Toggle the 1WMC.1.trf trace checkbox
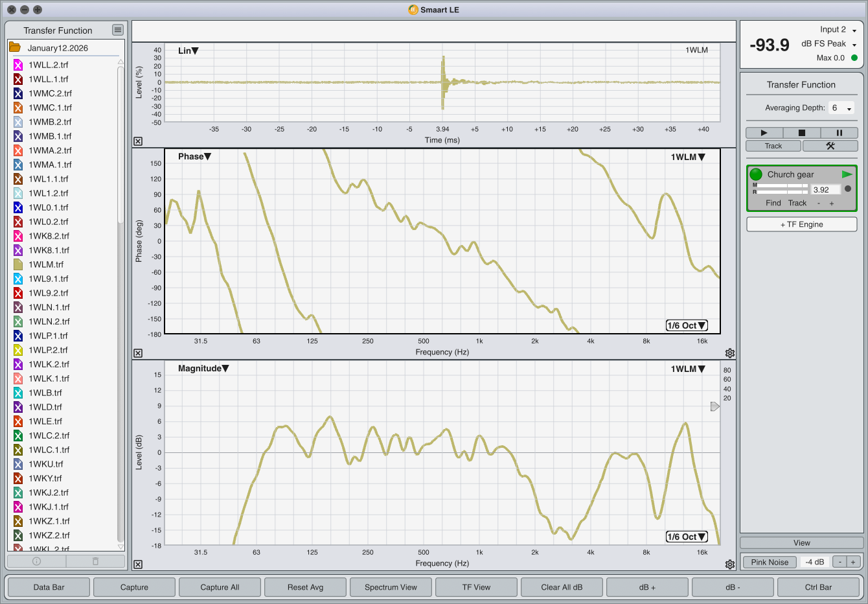Screen dimensions: 868x604 point(18,108)
